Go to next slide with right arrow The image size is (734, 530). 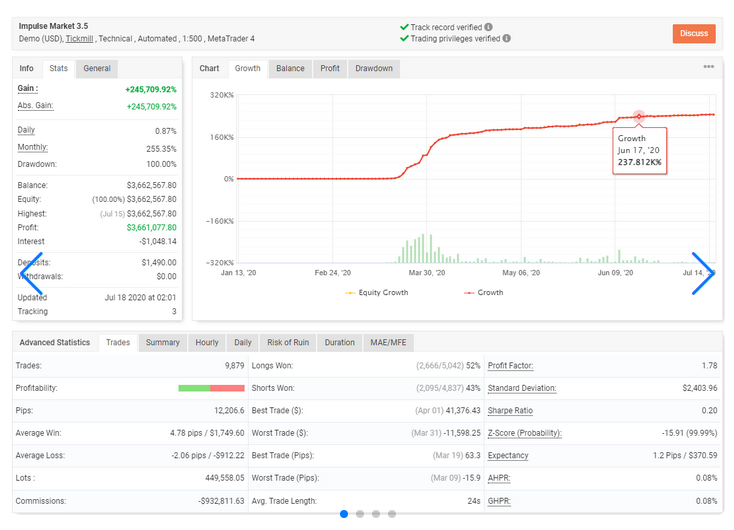tap(703, 273)
